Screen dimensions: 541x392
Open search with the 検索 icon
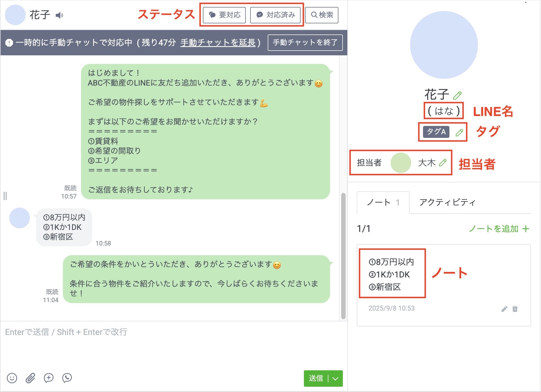tap(321, 15)
